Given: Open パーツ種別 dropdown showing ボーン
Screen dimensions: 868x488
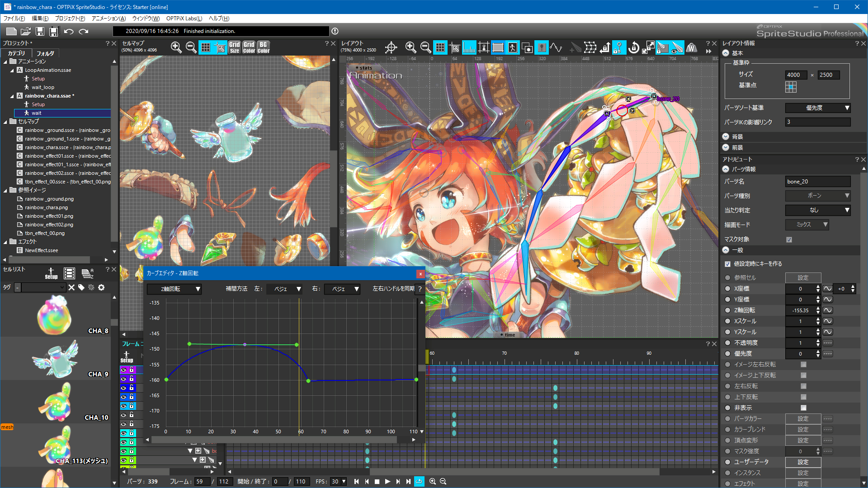Looking at the screenshot, I should pos(819,196).
